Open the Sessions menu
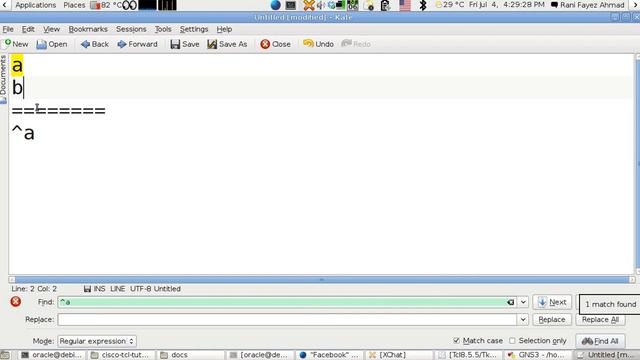Image resolution: width=640 pixels, height=360 pixels. (x=131, y=29)
